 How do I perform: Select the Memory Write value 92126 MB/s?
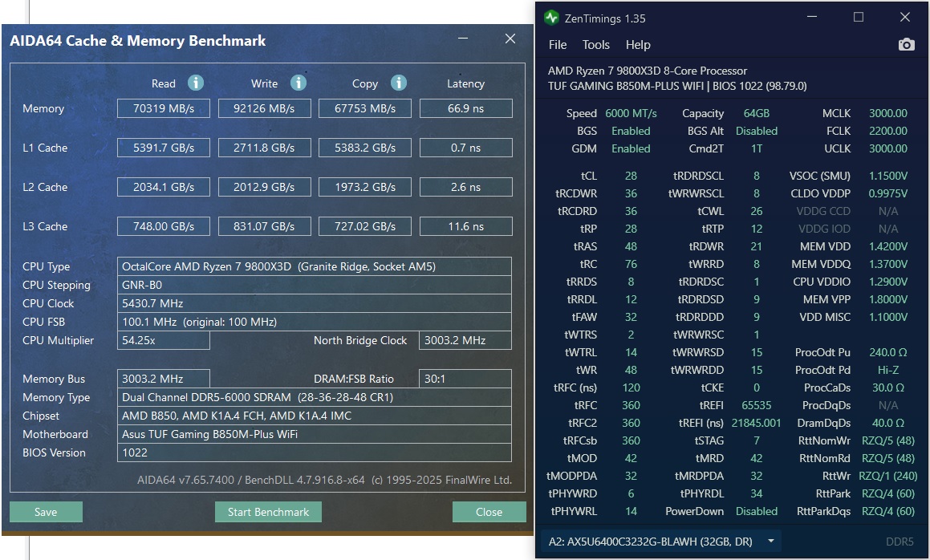265,108
